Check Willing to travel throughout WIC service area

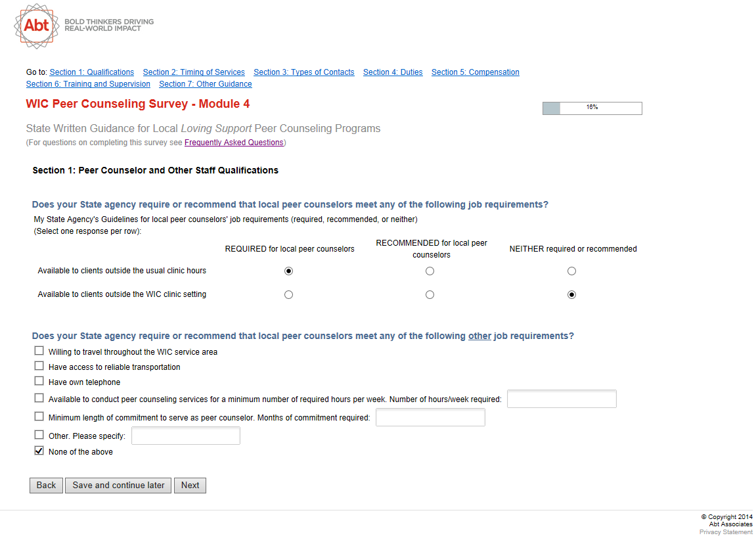39,351
